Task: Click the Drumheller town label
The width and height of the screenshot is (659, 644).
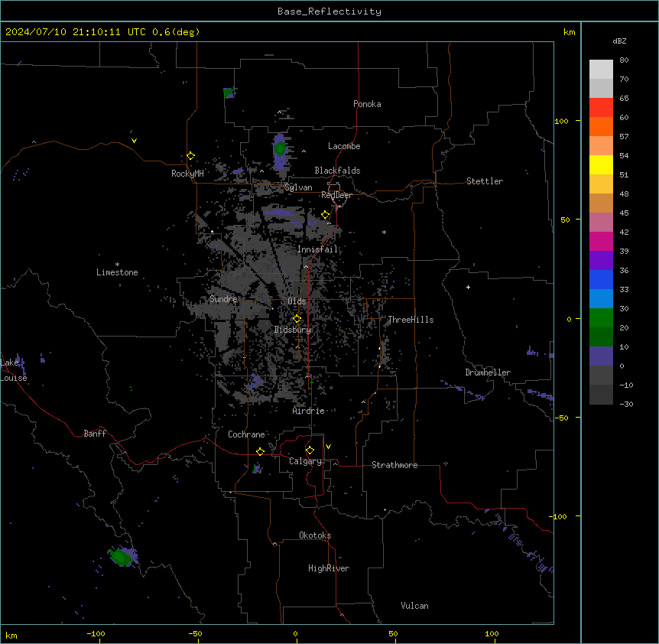Action: point(488,372)
